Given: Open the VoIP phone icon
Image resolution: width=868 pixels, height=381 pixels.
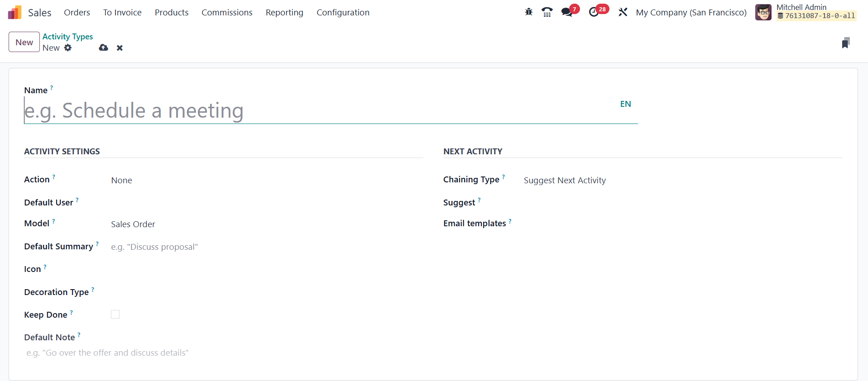Looking at the screenshot, I should (547, 12).
